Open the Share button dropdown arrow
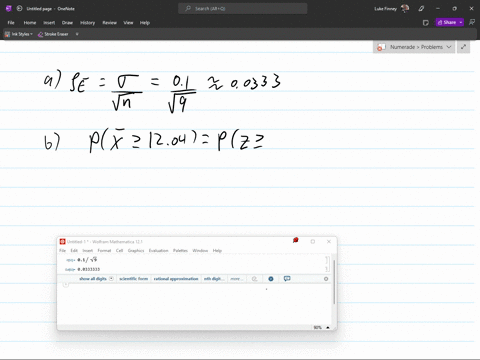This screenshot has height=360, width=480. click(x=461, y=22)
